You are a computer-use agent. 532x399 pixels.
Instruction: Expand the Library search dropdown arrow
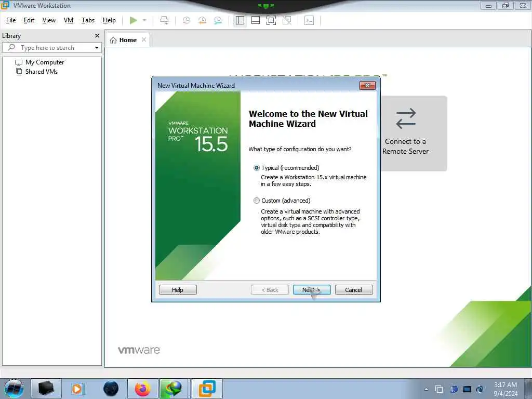point(97,48)
